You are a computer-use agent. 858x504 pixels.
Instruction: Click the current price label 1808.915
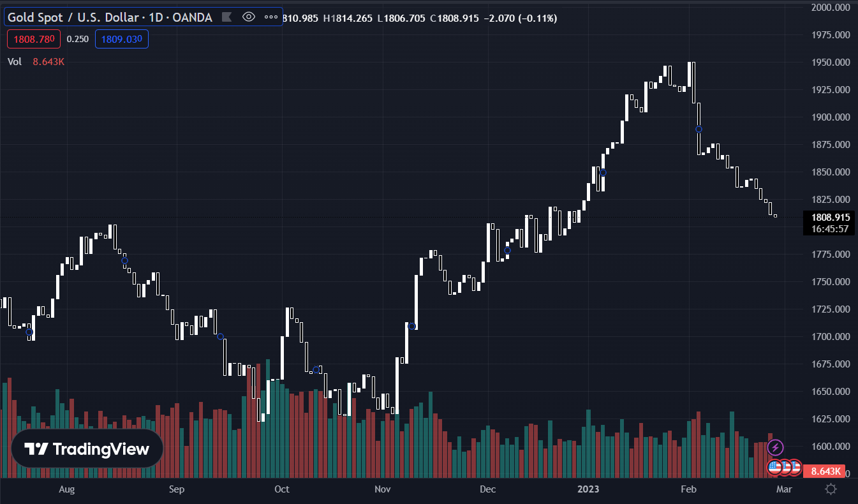[x=829, y=218]
